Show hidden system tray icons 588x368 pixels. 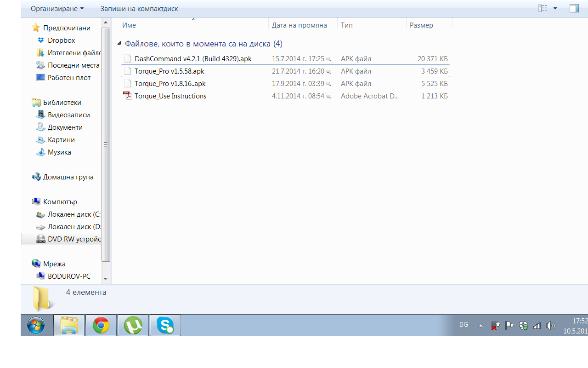point(481,326)
